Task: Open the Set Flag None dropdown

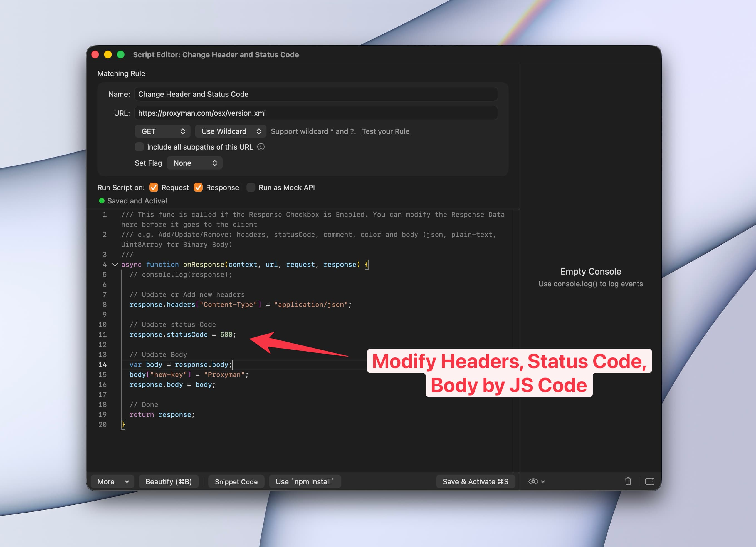Action: 195,163
